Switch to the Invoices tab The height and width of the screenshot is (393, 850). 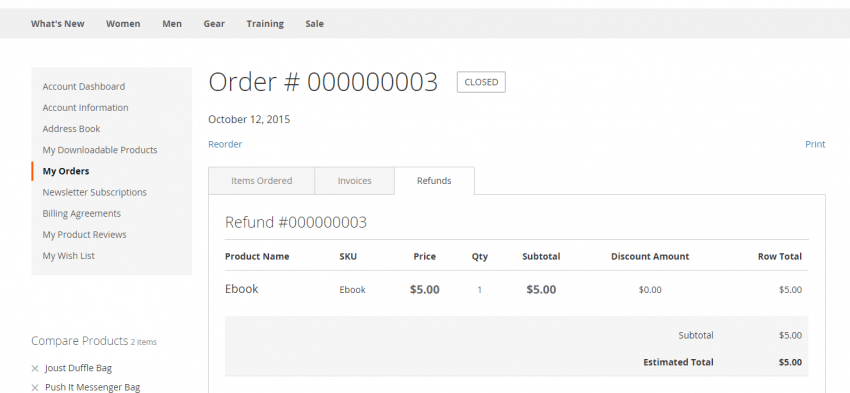pyautogui.click(x=355, y=181)
